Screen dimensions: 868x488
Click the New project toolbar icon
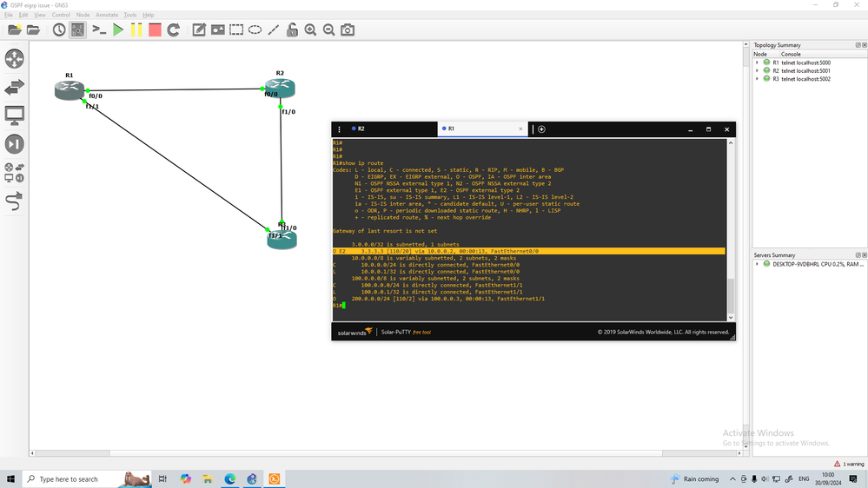click(15, 30)
